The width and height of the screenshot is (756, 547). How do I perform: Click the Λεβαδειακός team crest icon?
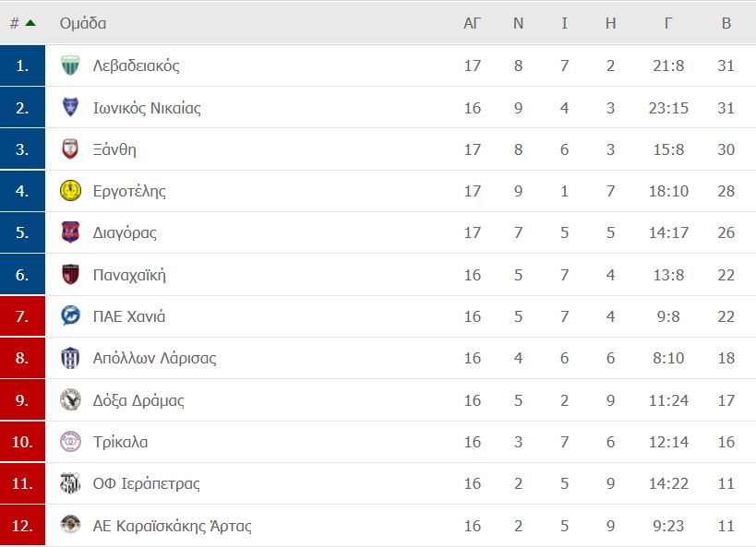(70, 65)
